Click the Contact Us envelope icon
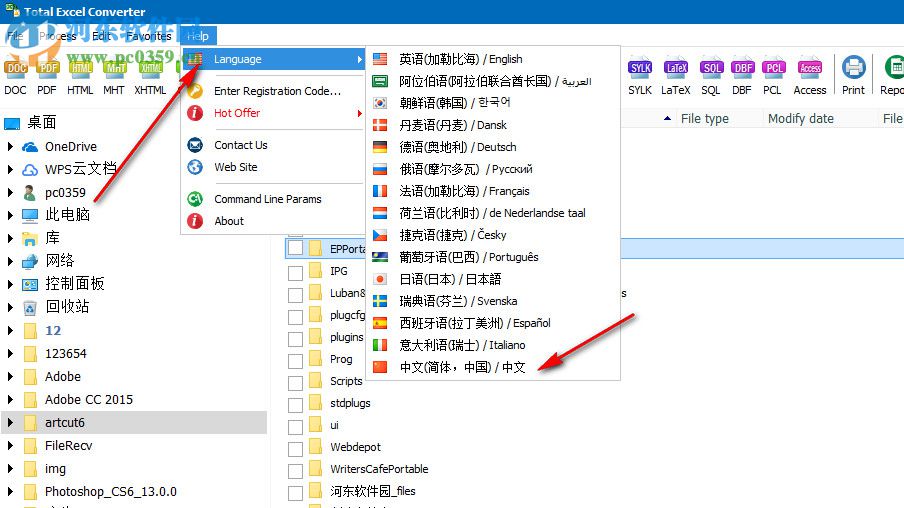This screenshot has height=508, width=904. 195,145
